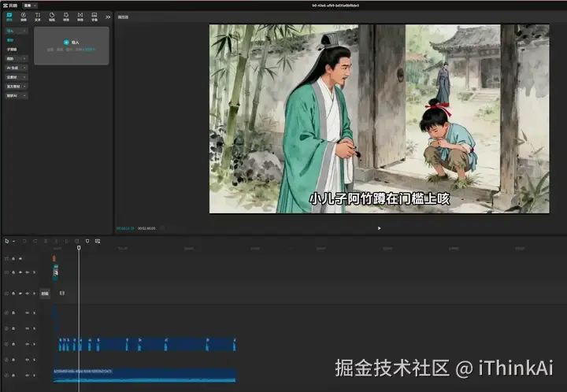Add a marker with the shield icon
The height and width of the screenshot is (392, 567).
tap(87, 241)
